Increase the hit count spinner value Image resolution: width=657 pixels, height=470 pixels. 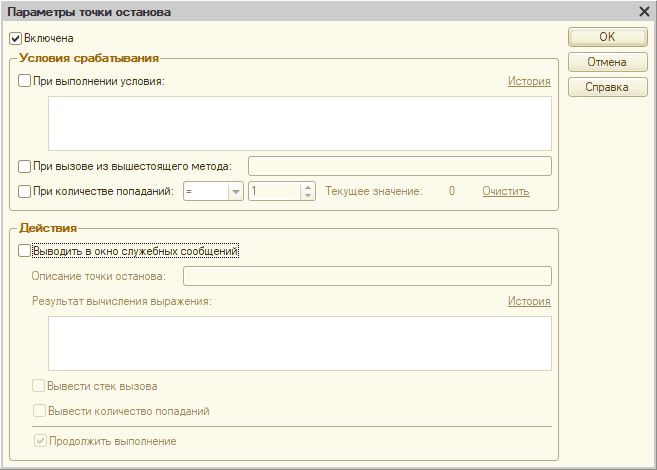tap(308, 186)
